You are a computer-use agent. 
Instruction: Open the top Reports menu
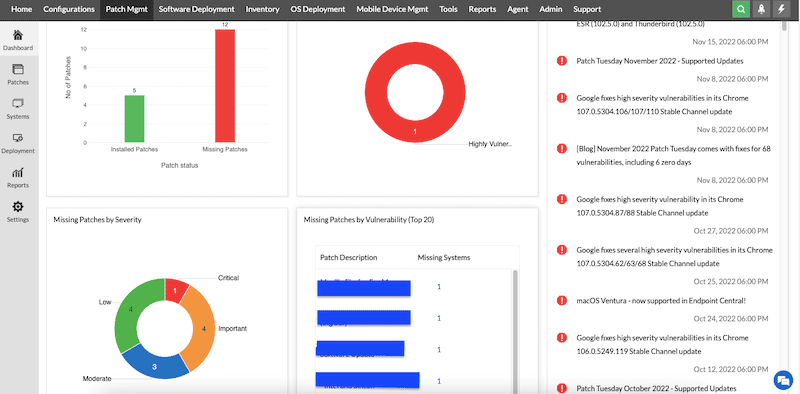click(x=482, y=9)
